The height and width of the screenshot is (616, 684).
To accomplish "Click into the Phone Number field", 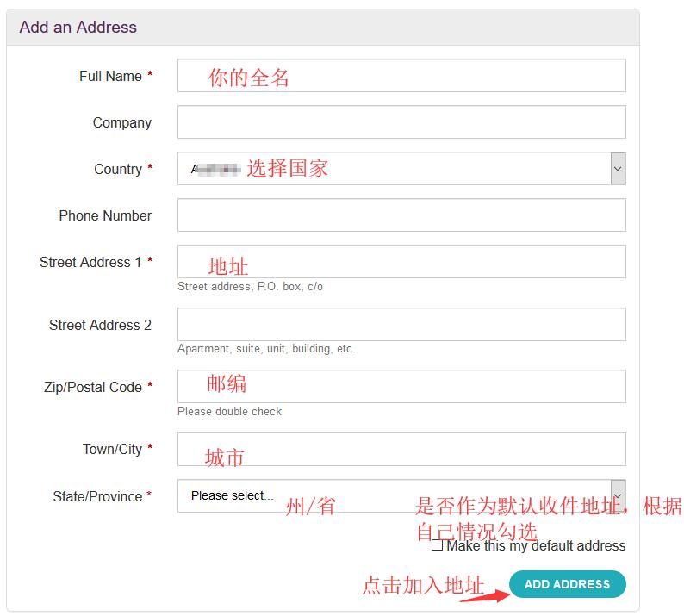I will pos(401,215).
